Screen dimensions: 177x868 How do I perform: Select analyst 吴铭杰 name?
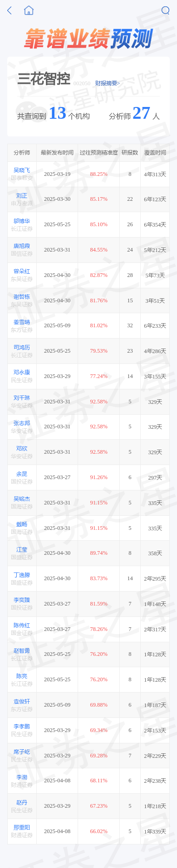coord(22,499)
